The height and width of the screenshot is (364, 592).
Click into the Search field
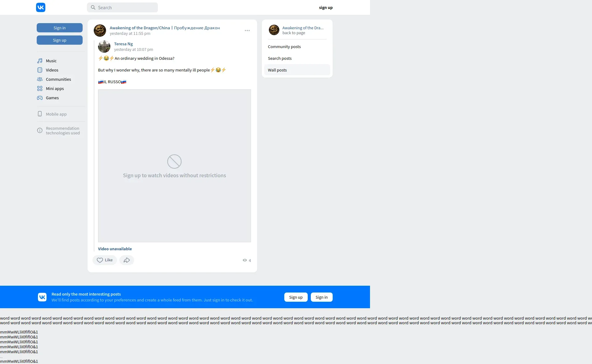click(125, 7)
